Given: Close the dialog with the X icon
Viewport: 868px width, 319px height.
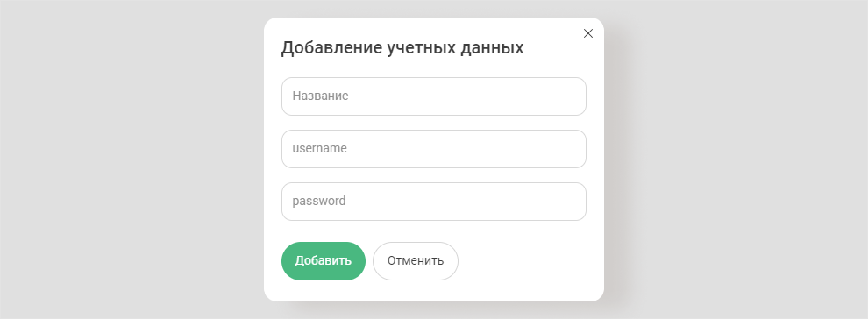Looking at the screenshot, I should pyautogui.click(x=588, y=33).
